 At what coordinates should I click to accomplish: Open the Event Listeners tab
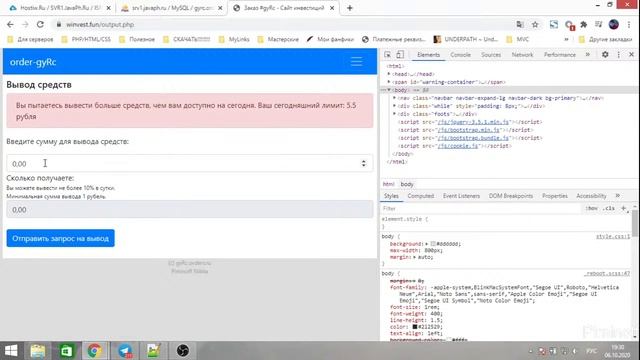[x=461, y=196]
